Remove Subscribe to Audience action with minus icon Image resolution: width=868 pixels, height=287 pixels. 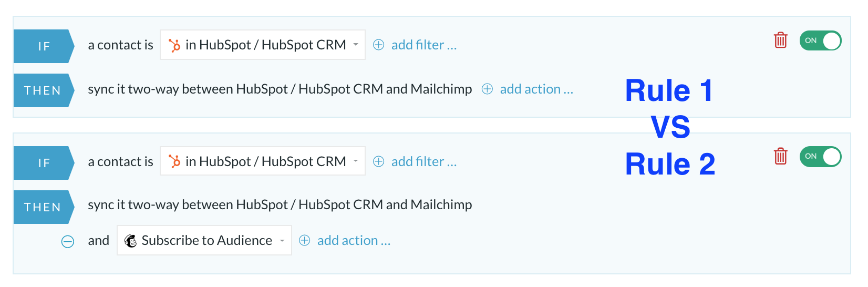(68, 241)
